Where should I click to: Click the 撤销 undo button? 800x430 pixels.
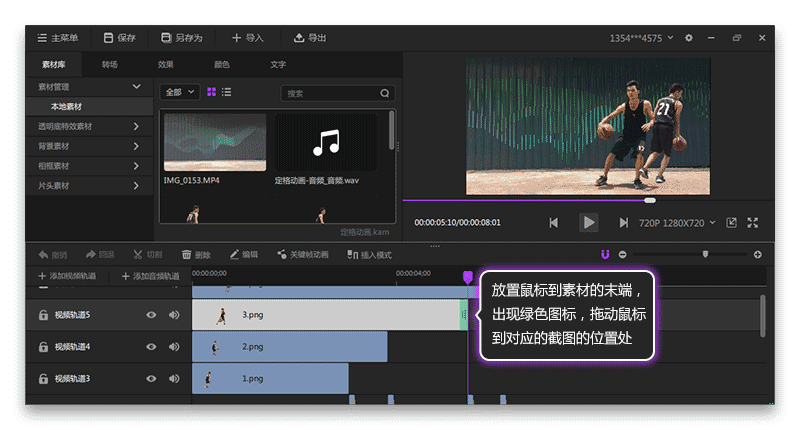tap(53, 255)
